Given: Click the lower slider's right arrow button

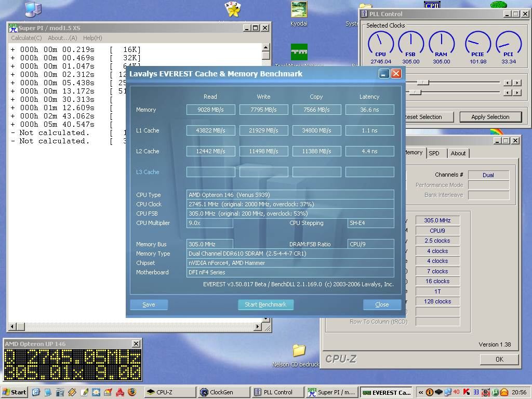Looking at the screenshot, I should (517, 92).
